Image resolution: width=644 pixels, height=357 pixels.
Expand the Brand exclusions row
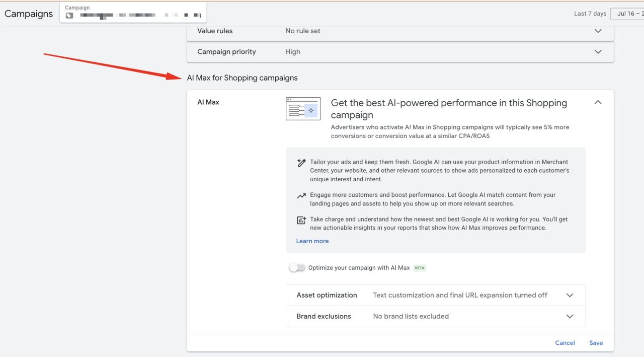(435, 316)
